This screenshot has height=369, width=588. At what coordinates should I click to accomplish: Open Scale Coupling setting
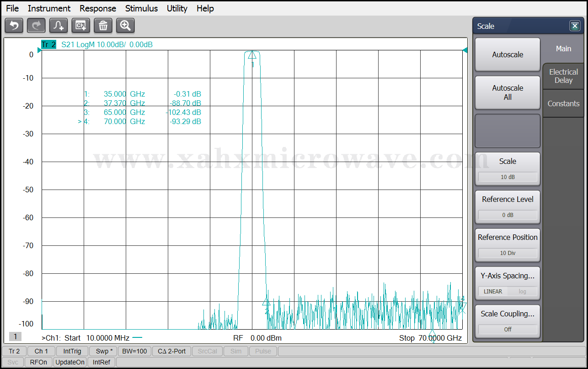(508, 321)
